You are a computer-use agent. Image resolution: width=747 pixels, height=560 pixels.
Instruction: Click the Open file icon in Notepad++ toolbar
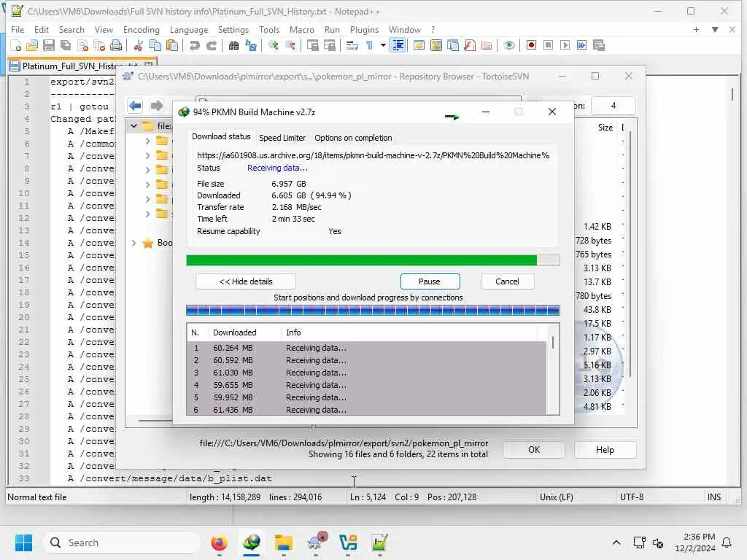(x=32, y=46)
